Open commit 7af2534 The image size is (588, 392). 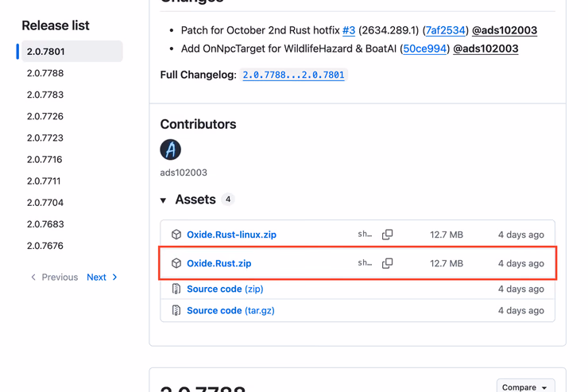446,30
